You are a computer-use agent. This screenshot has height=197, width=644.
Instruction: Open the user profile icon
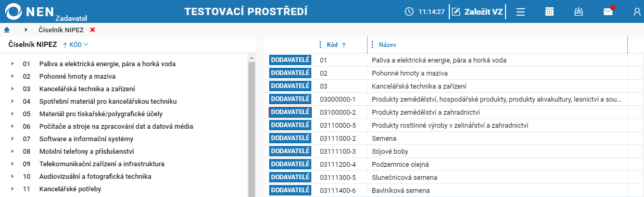[637, 11]
